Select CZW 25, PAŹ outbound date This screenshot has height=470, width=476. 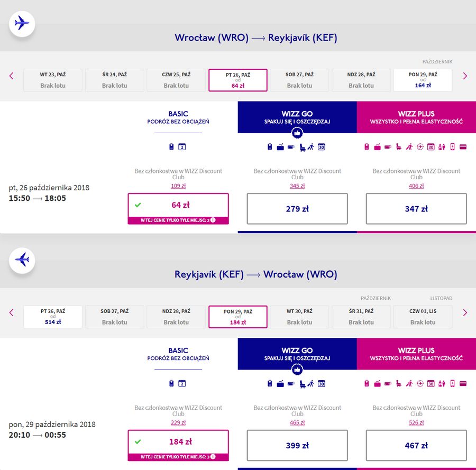176,80
